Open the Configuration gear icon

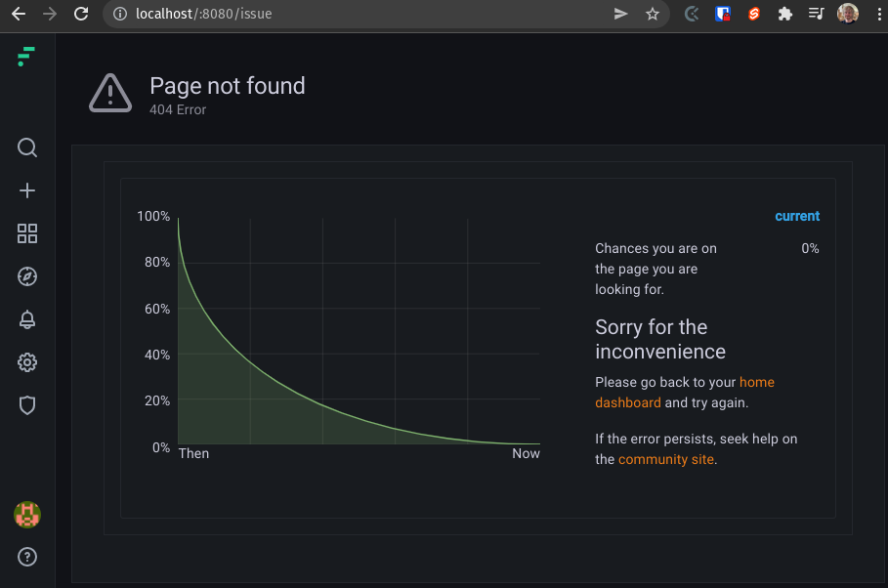[x=26, y=362]
